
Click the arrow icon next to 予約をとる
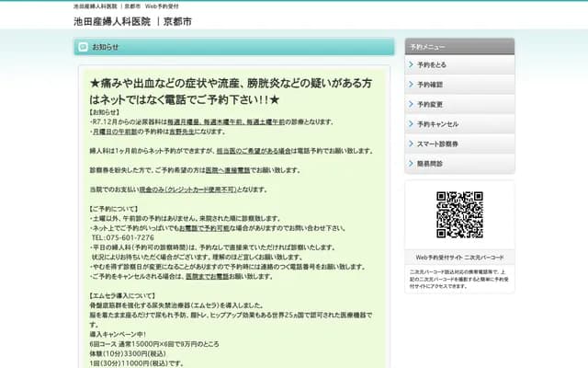coord(410,65)
